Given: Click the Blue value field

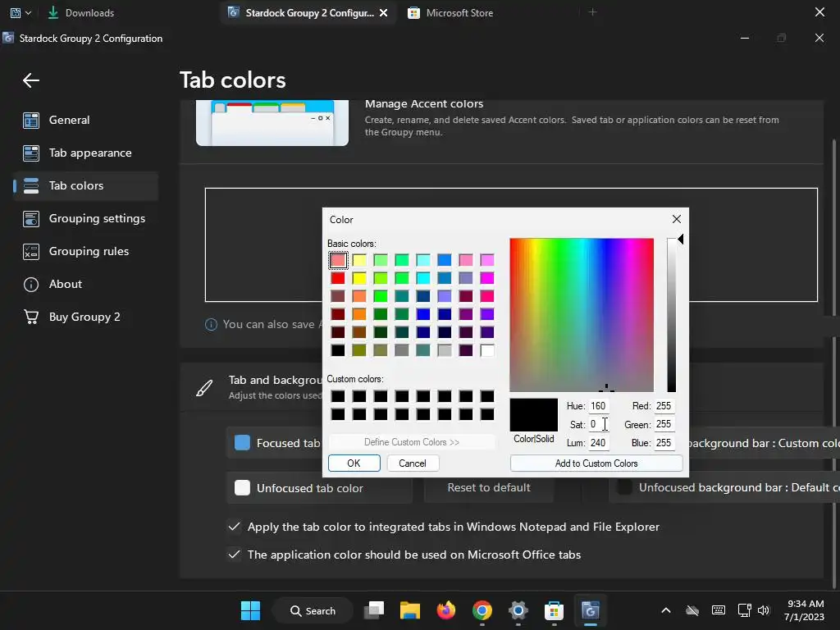Looking at the screenshot, I should [x=664, y=443].
